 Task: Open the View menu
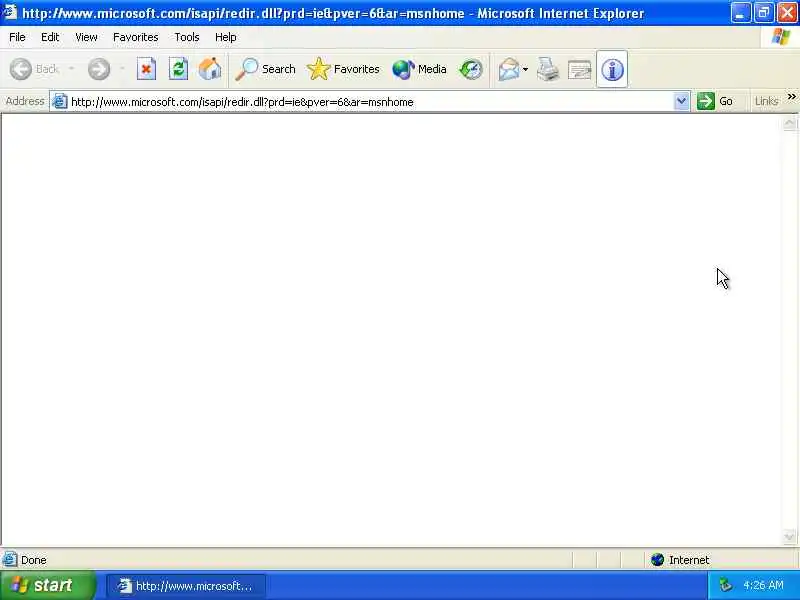[x=86, y=37]
